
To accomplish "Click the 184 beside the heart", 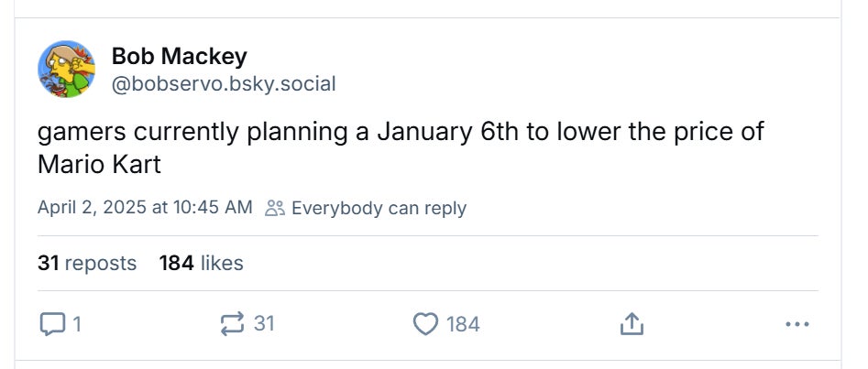I will 462,323.
